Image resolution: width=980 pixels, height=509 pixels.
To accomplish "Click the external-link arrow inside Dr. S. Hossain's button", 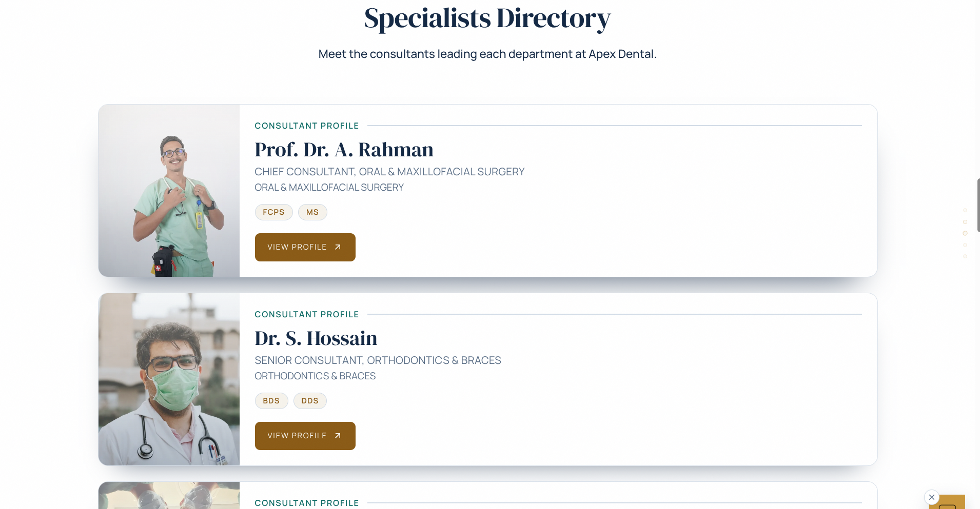I will (x=337, y=435).
